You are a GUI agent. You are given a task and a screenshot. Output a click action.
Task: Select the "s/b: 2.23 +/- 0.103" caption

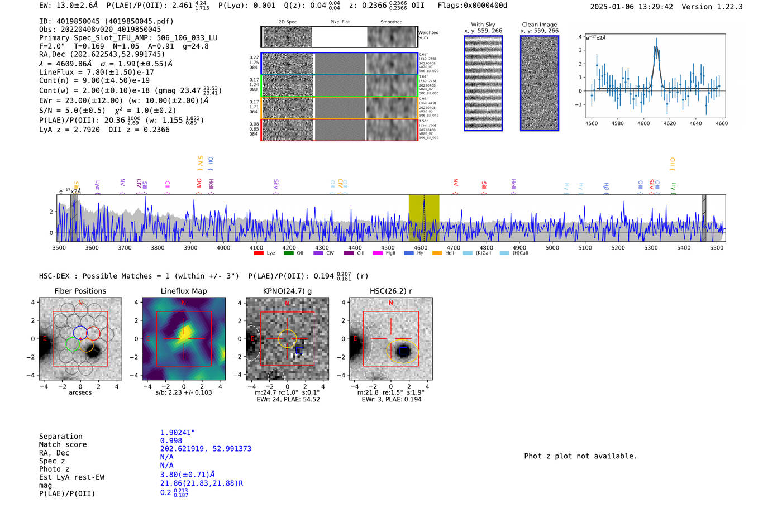(x=184, y=392)
